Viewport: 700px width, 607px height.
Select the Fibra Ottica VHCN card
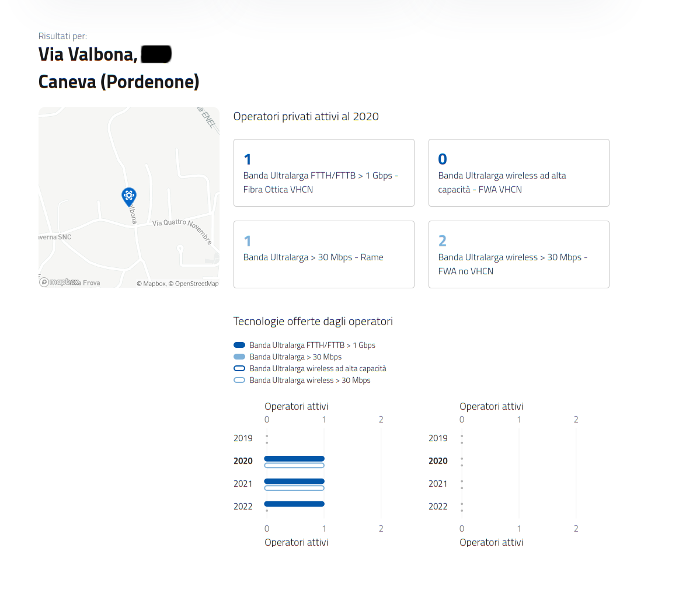coord(323,173)
